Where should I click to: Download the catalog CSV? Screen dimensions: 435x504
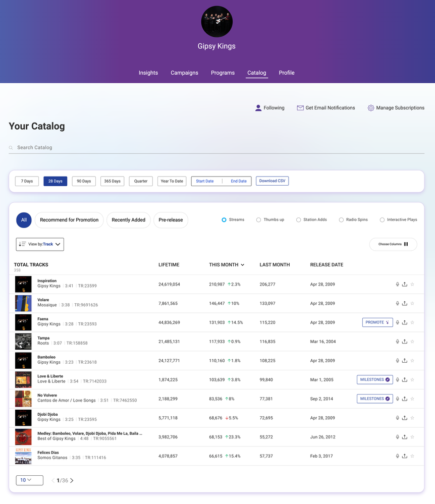click(273, 181)
